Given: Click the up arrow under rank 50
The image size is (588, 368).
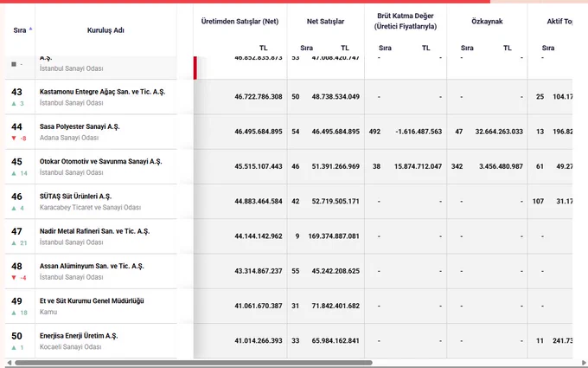Looking at the screenshot, I should 14,348.
